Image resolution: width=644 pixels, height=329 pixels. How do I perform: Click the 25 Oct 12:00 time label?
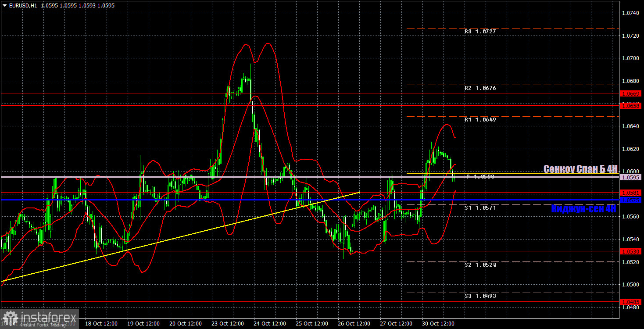click(311, 324)
